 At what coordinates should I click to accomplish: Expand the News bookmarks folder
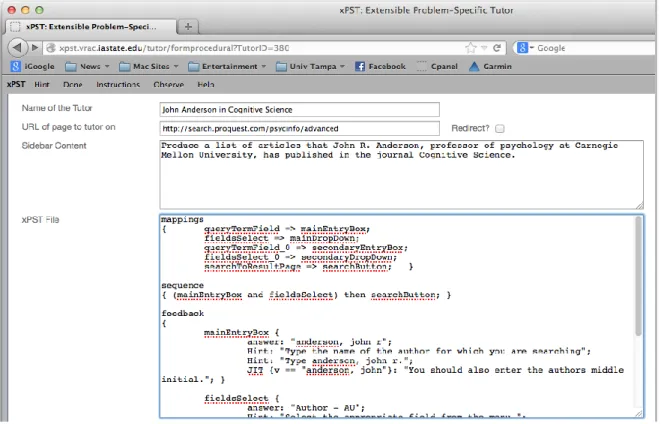[x=87, y=67]
